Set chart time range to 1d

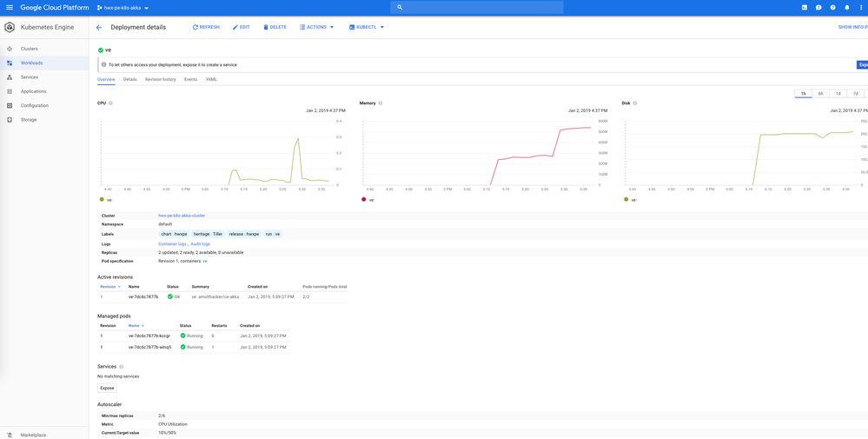coord(838,93)
